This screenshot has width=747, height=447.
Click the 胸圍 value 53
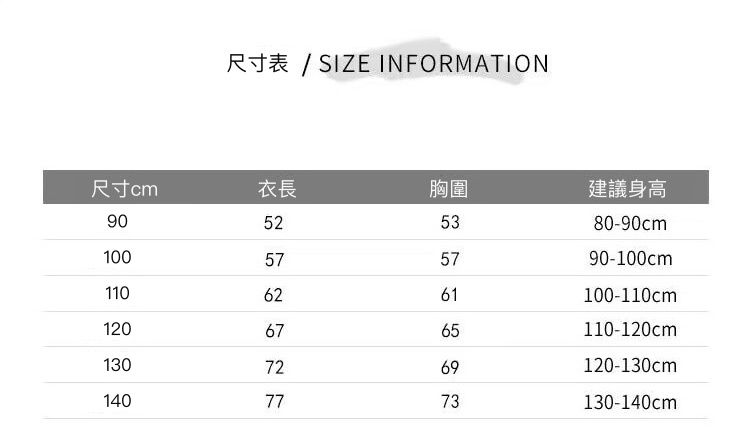[x=450, y=223]
